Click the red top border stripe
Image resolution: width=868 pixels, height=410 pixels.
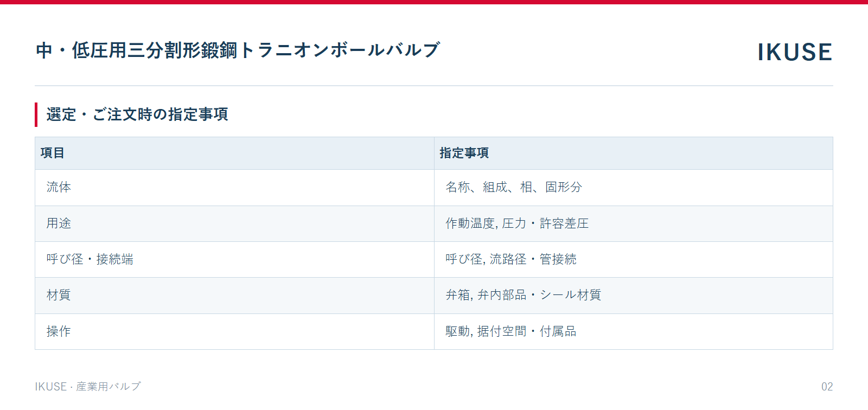[434, 2]
